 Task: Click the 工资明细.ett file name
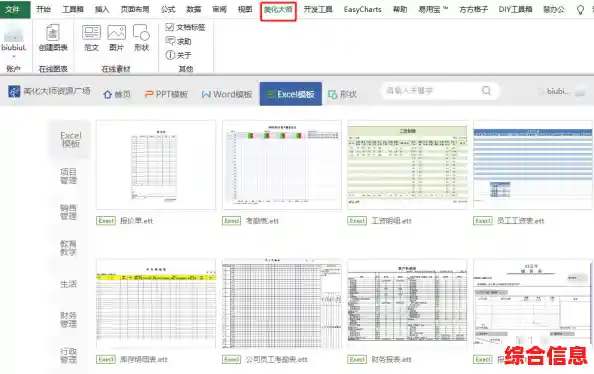pos(391,221)
